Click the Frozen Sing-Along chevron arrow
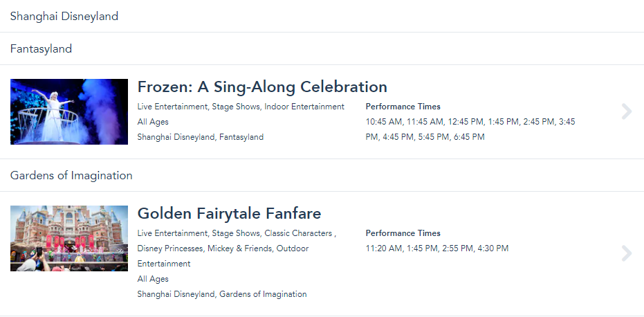The width and height of the screenshot is (644, 317). coord(627,111)
